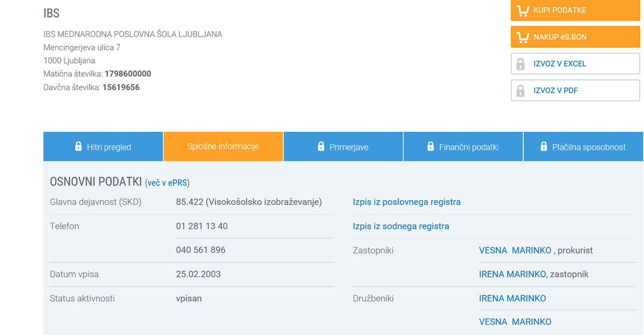Screen dimensions: 644x335
Task: Click the 'Status aktivnosti' label
Action: click(82, 298)
